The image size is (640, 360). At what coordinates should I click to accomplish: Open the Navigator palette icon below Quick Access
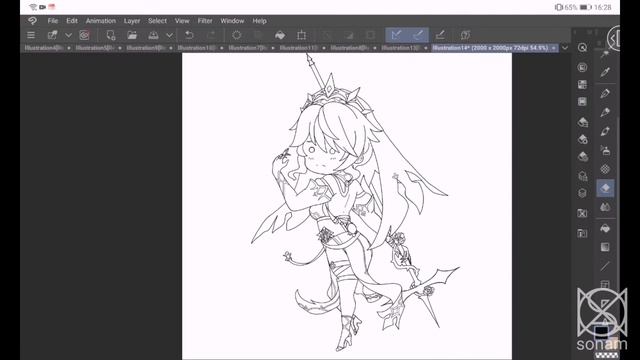tap(582, 67)
